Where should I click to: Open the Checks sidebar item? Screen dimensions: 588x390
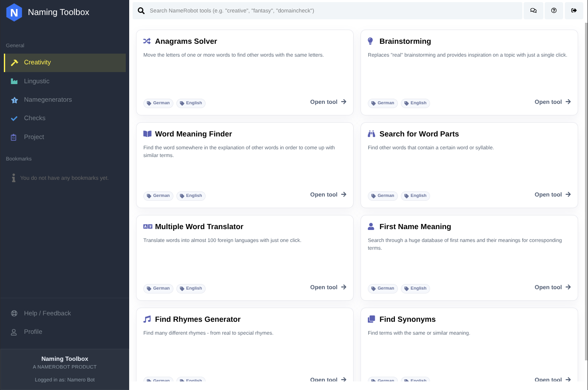tap(34, 118)
